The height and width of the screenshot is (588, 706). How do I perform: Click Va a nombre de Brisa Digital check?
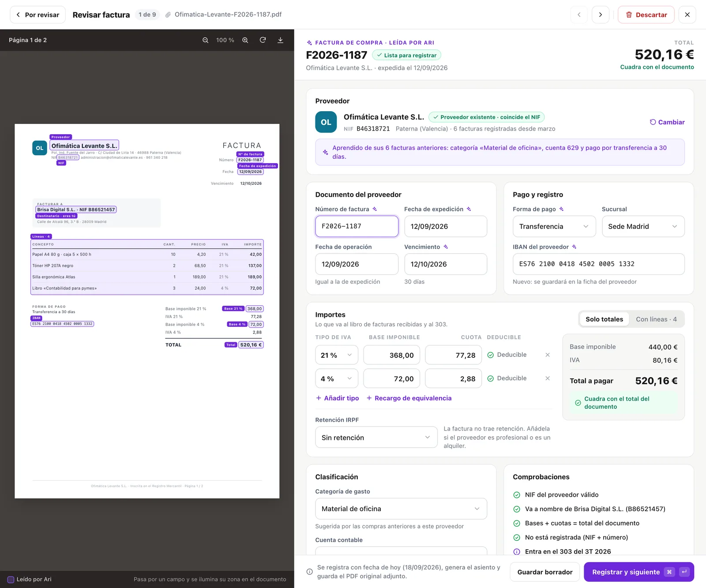tap(589, 509)
